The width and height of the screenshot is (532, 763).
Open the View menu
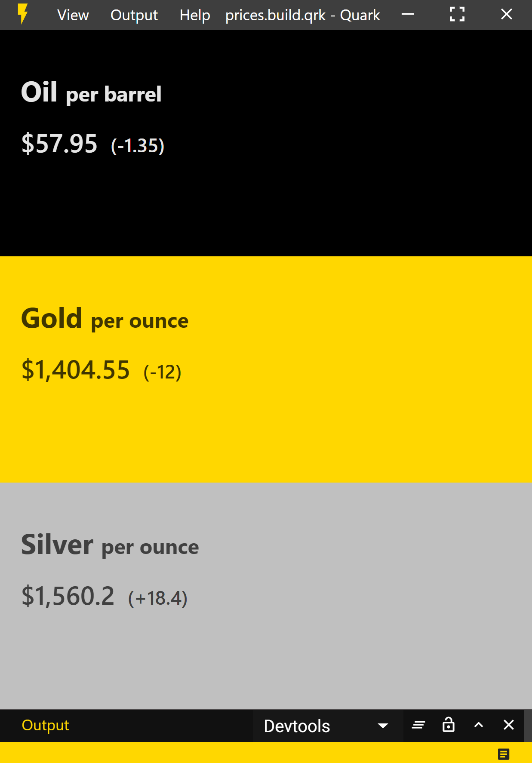[x=73, y=15]
